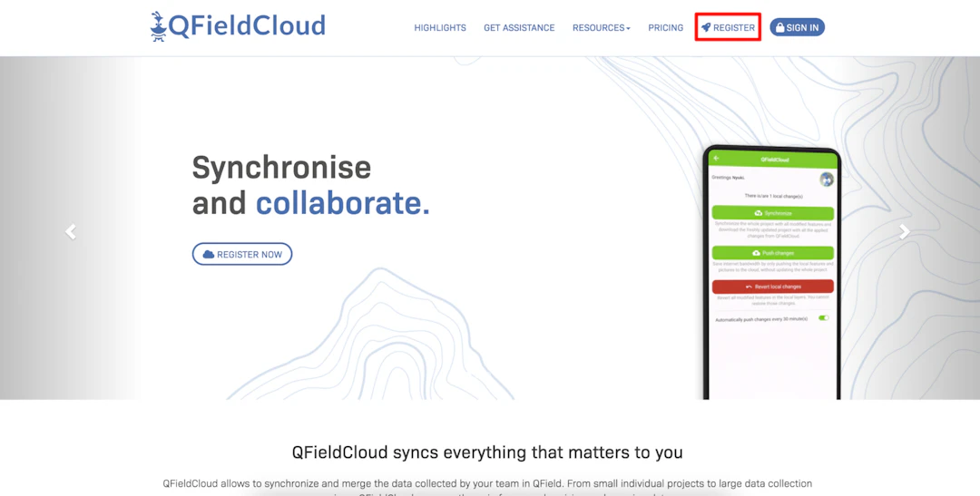Click the 'Synchronise and collaborate.' headline

(310, 186)
